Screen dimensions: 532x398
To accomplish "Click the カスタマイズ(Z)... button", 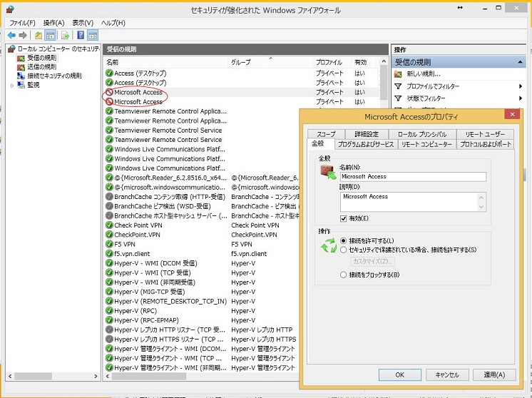I will click(x=372, y=261).
